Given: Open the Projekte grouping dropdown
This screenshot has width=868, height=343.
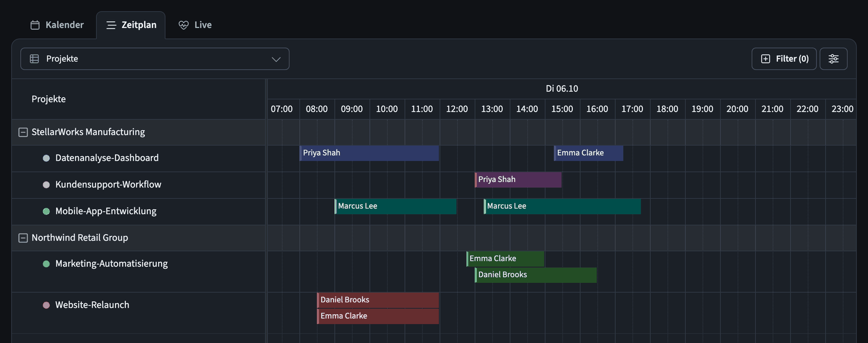Looking at the screenshot, I should click(x=155, y=59).
